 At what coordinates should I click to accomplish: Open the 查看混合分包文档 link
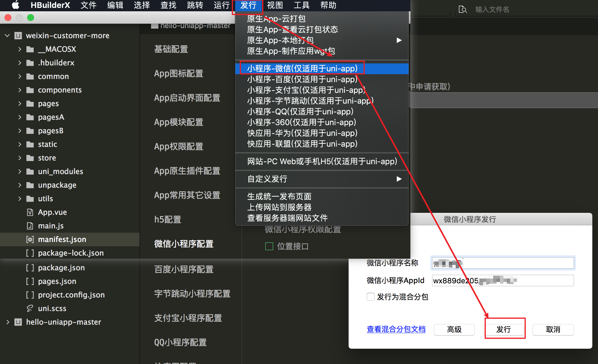tap(396, 329)
